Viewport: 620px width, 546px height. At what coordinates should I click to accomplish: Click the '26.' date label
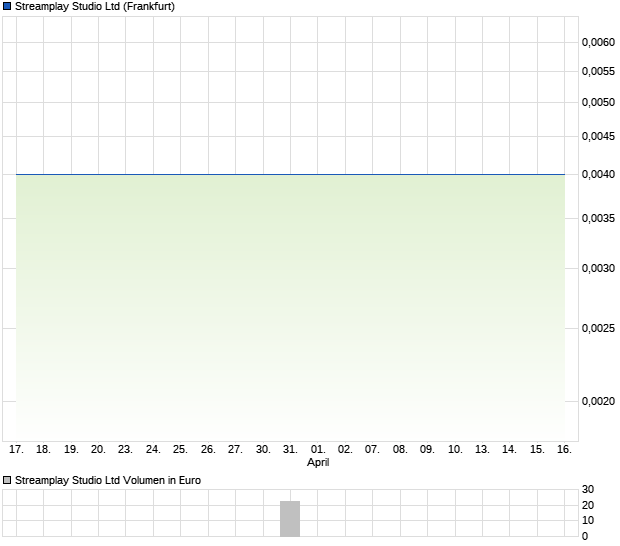tap(208, 449)
